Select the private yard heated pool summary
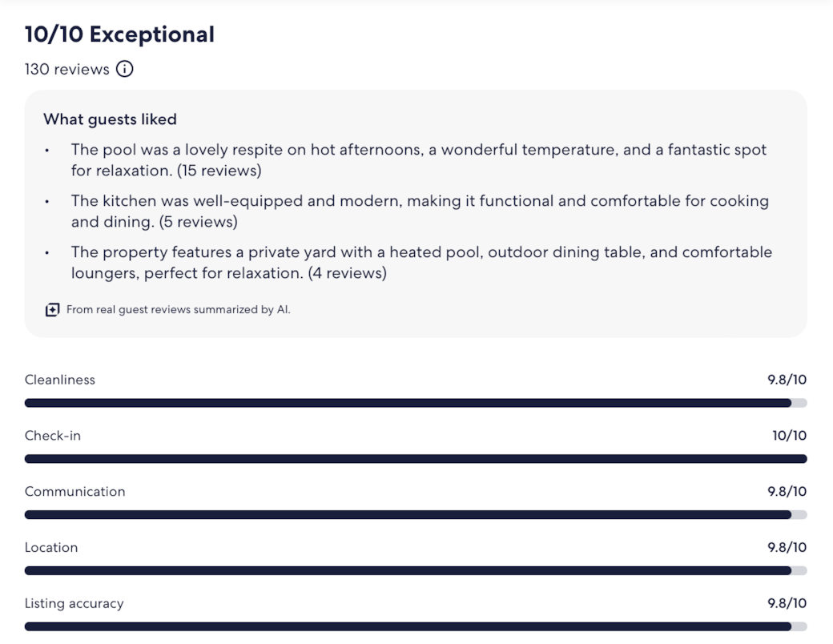Screen dimensions: 833x644 (421, 263)
